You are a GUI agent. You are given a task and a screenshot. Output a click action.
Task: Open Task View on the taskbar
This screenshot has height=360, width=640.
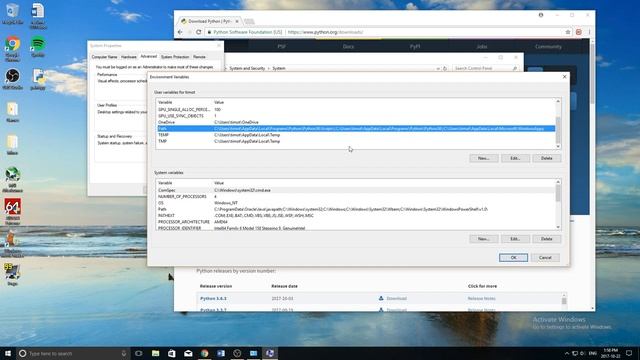click(138, 353)
